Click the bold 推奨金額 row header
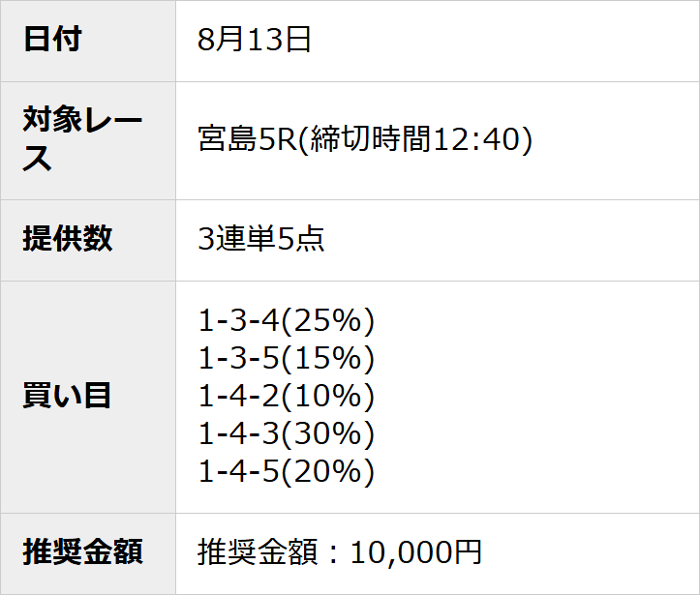 [83, 552]
